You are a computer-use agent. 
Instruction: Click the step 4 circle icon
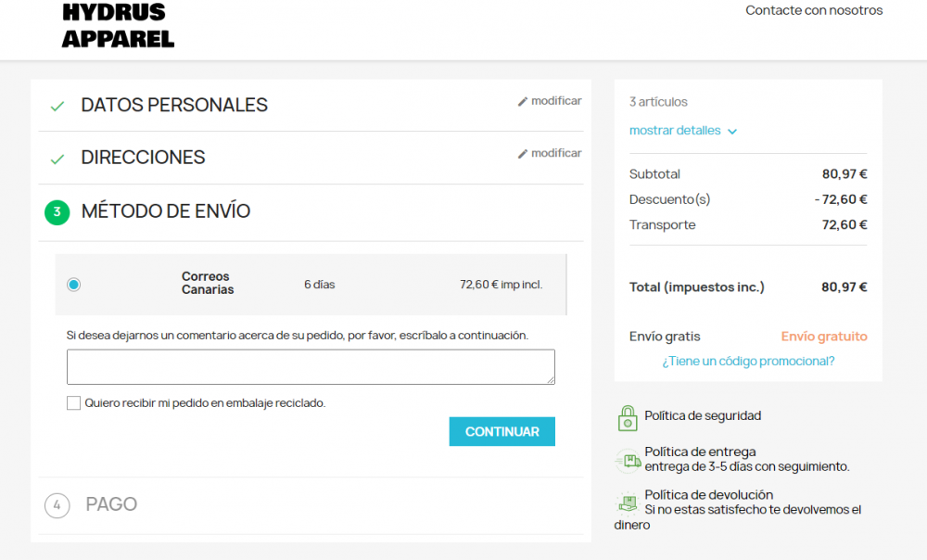pos(57,505)
